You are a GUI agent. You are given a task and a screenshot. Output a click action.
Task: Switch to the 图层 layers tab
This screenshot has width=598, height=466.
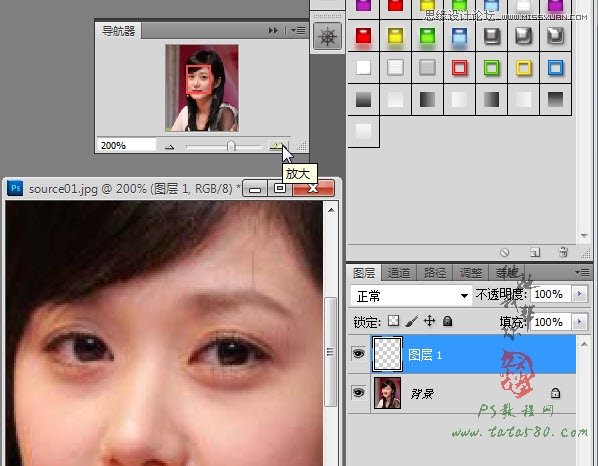[x=364, y=273]
